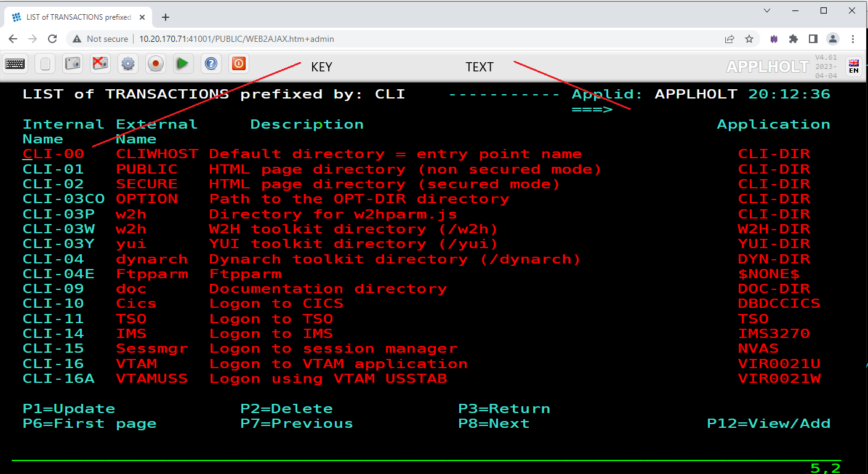Click P8=Next function key label

tap(494, 424)
